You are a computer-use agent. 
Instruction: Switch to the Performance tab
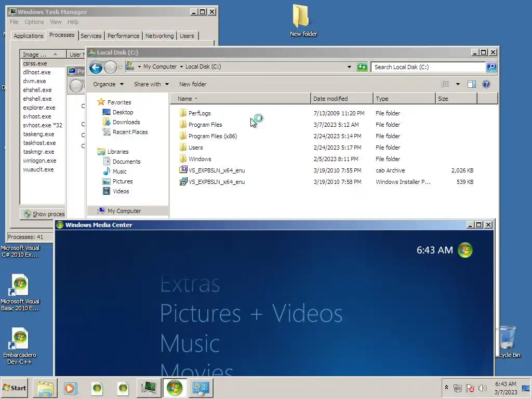tap(124, 36)
